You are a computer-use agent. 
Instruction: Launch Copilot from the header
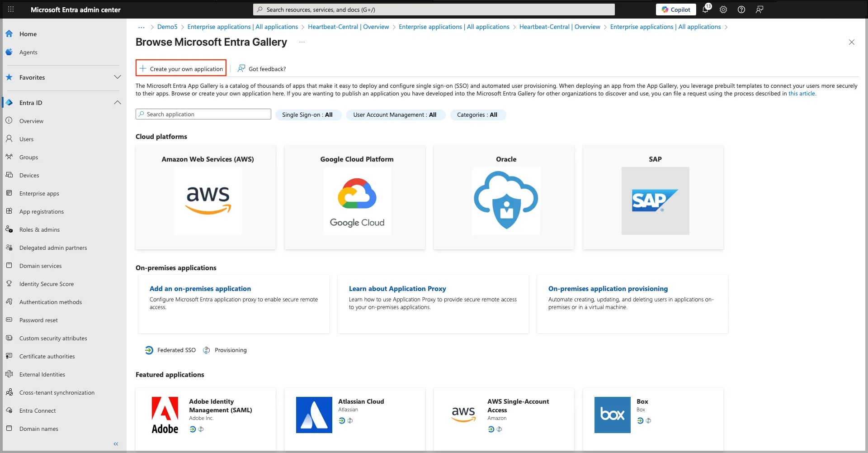[676, 10]
